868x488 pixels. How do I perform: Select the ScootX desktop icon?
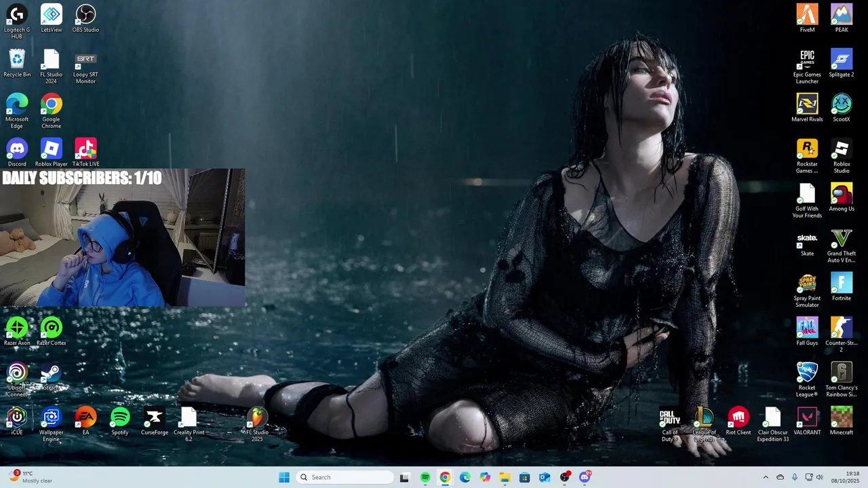pyautogui.click(x=842, y=108)
